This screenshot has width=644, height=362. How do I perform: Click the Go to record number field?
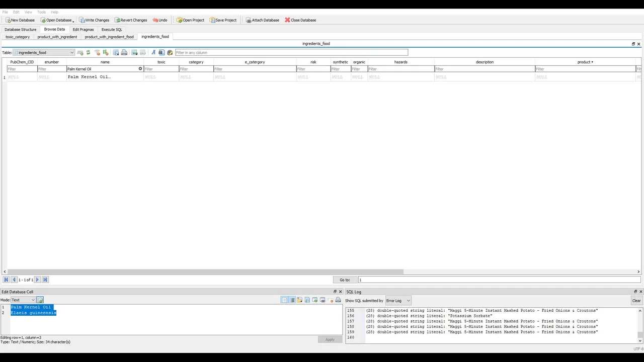[499, 280]
